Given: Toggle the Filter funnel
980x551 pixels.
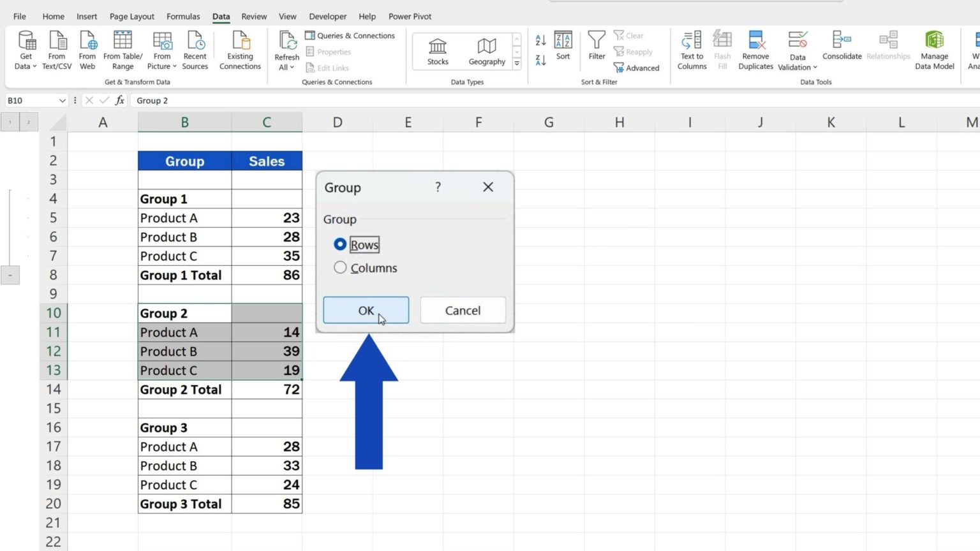Looking at the screenshot, I should [597, 46].
